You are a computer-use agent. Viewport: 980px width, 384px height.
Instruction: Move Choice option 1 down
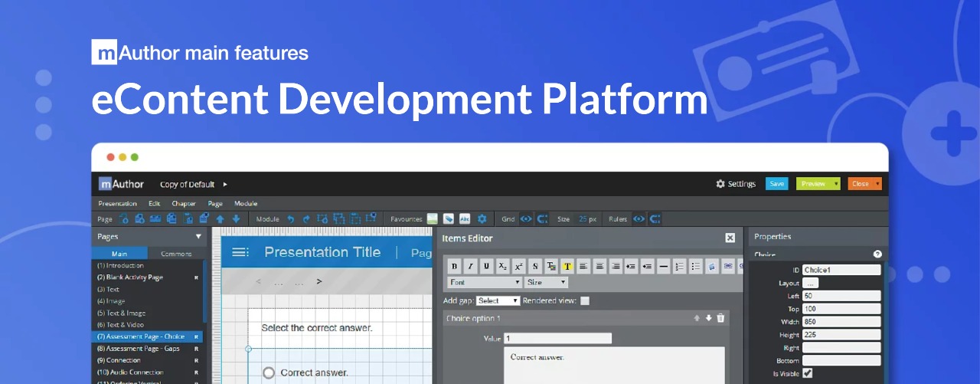click(709, 318)
